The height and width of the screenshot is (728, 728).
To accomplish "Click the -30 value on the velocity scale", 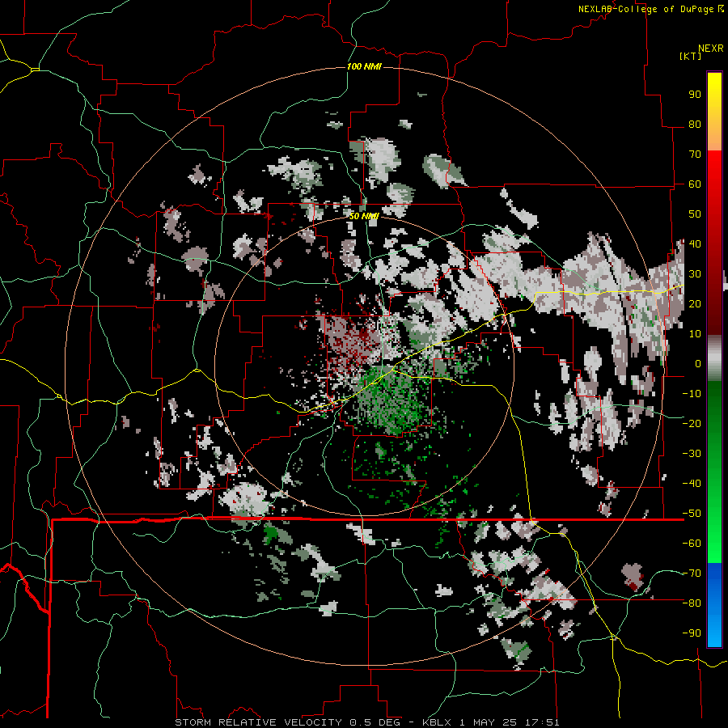I will coord(692,454).
